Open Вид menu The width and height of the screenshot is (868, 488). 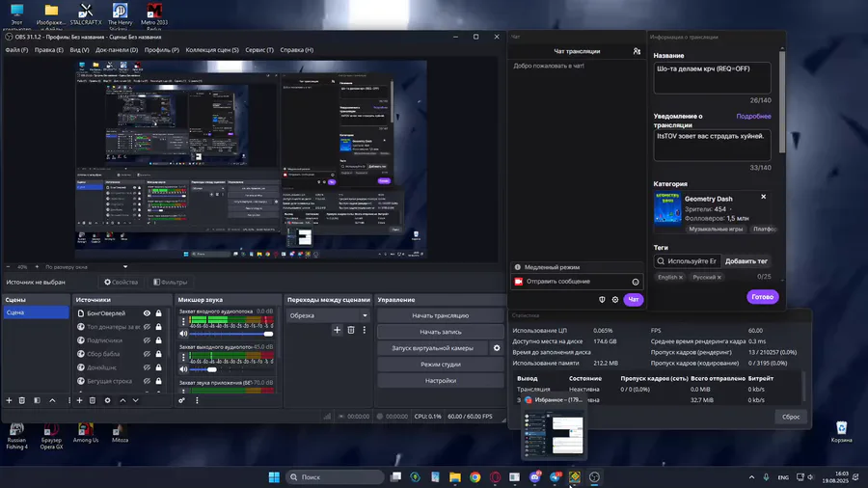[79, 50]
